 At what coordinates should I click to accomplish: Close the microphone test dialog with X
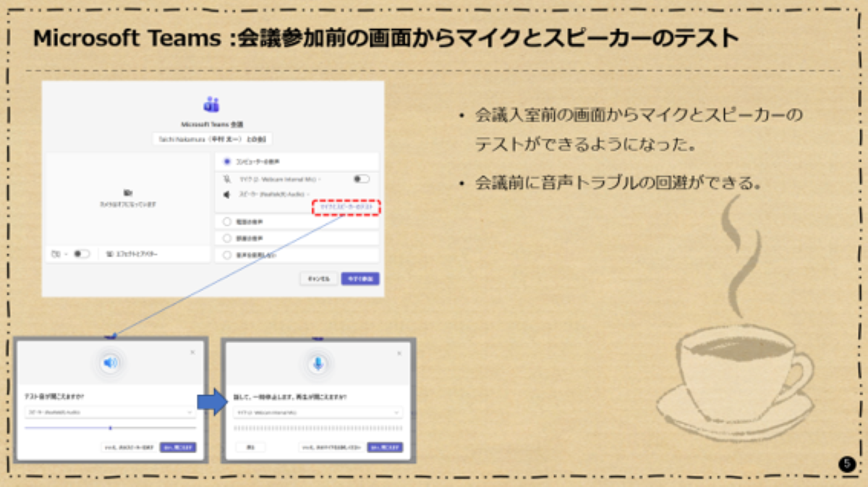pos(399,352)
